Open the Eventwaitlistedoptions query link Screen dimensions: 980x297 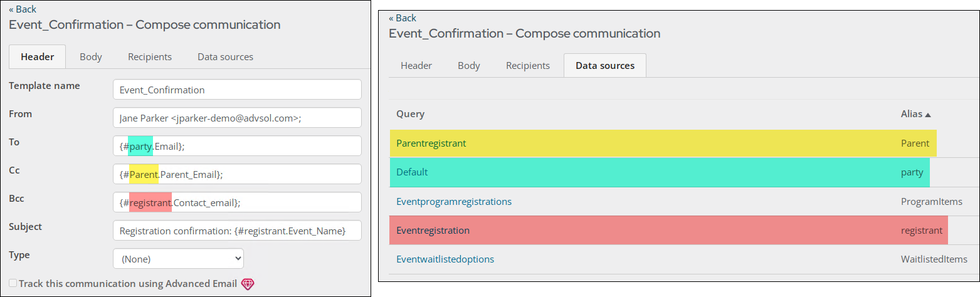point(445,259)
